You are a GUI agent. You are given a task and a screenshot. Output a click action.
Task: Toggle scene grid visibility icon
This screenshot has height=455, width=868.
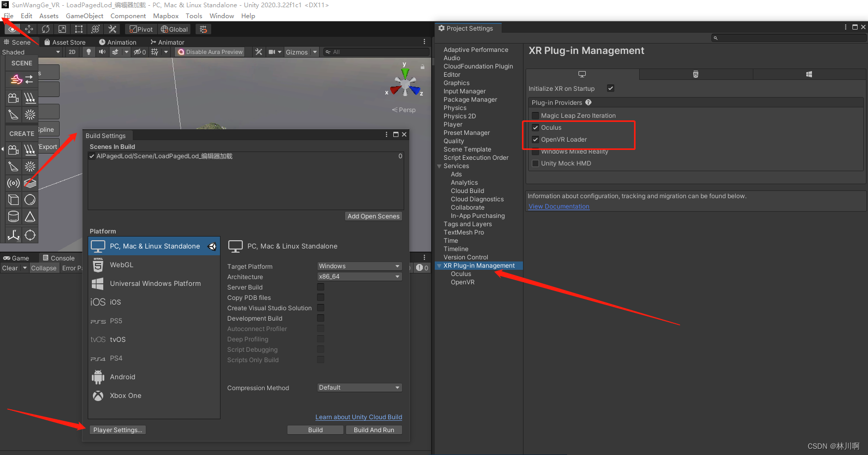pyautogui.click(x=155, y=52)
